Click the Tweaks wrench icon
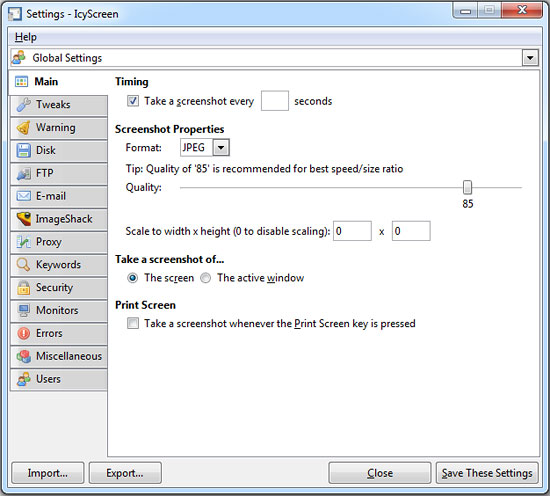 point(24,105)
